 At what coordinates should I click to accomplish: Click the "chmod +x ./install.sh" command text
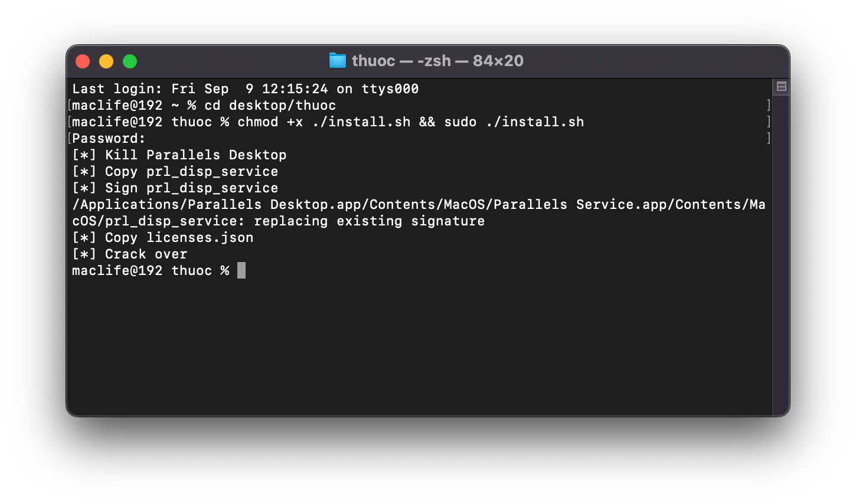[x=324, y=122]
